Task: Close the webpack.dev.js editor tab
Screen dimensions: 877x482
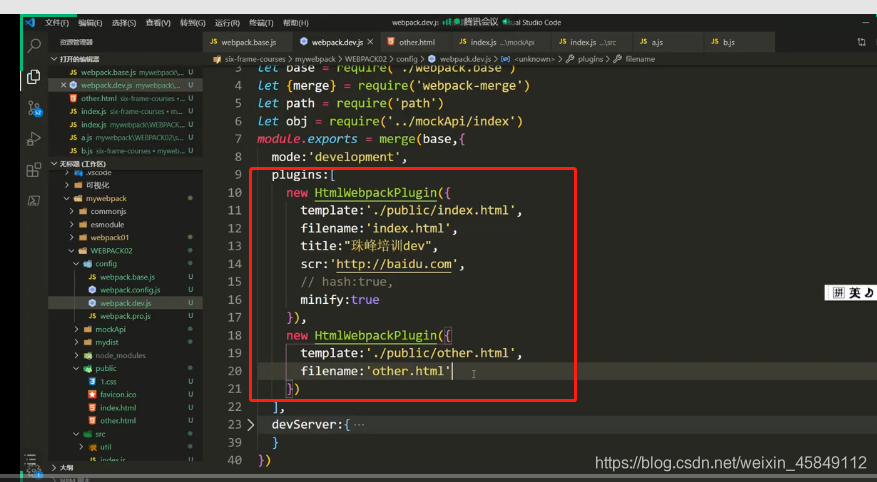Action: 370,42
